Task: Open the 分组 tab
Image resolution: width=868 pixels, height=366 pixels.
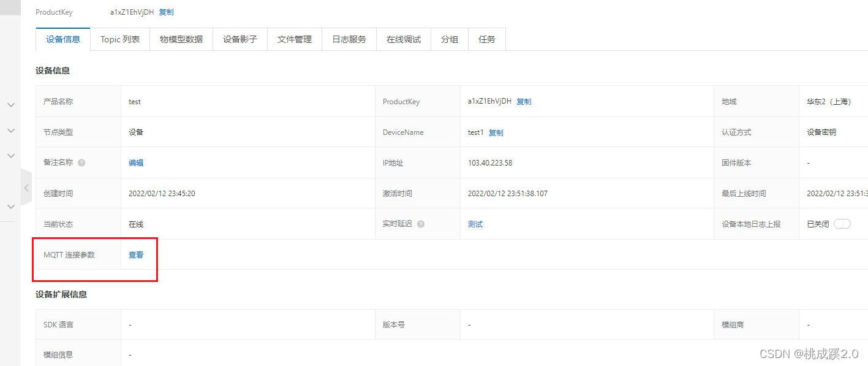Action: point(450,39)
